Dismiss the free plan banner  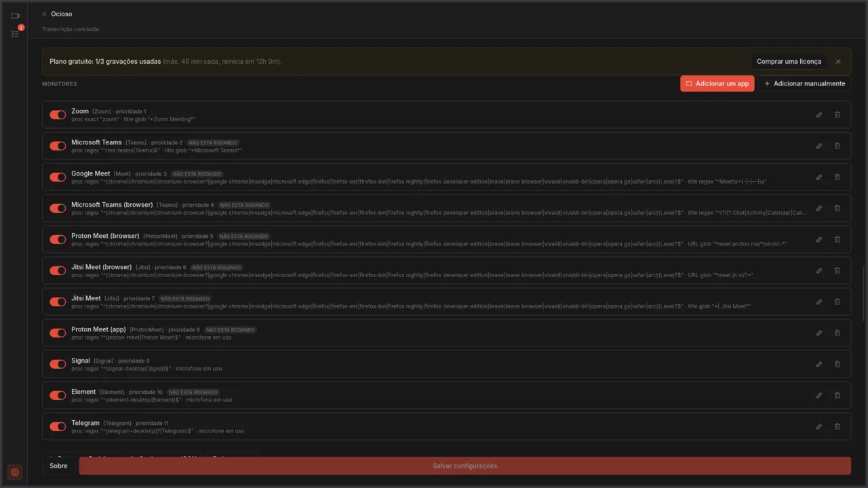838,62
